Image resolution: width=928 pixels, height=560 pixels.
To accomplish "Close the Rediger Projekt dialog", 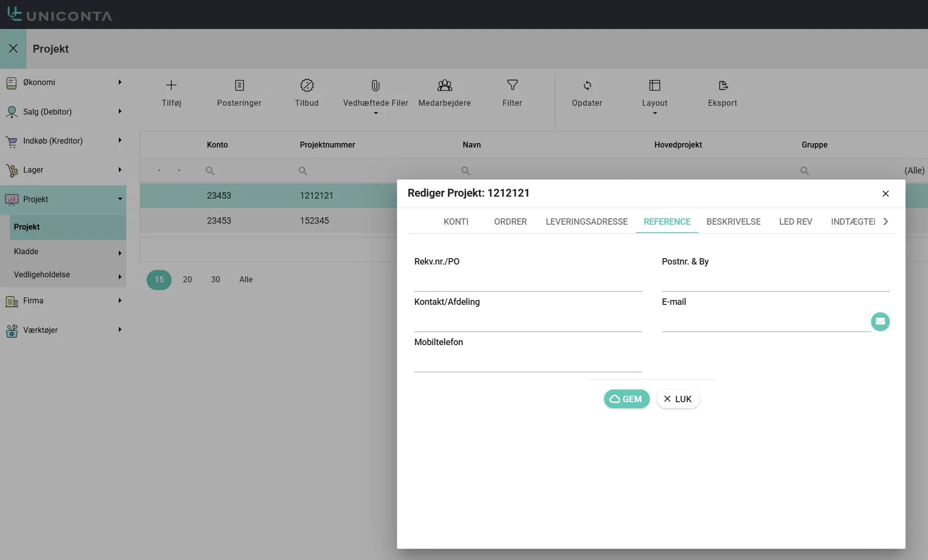I will [x=886, y=194].
